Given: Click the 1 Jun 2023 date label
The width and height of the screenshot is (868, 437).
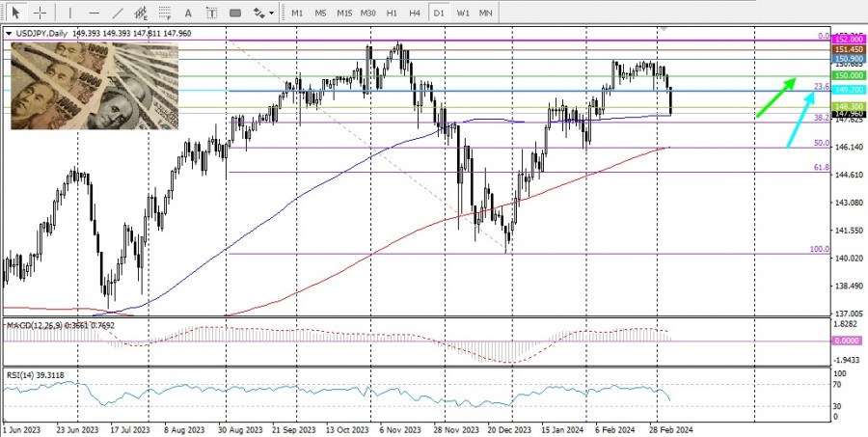Looking at the screenshot, I should [20, 430].
